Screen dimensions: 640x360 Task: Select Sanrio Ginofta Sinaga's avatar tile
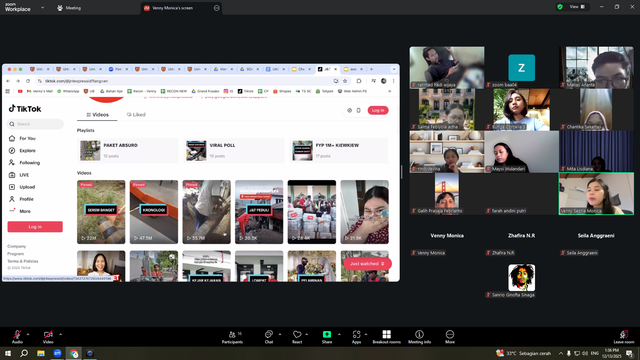tap(522, 278)
